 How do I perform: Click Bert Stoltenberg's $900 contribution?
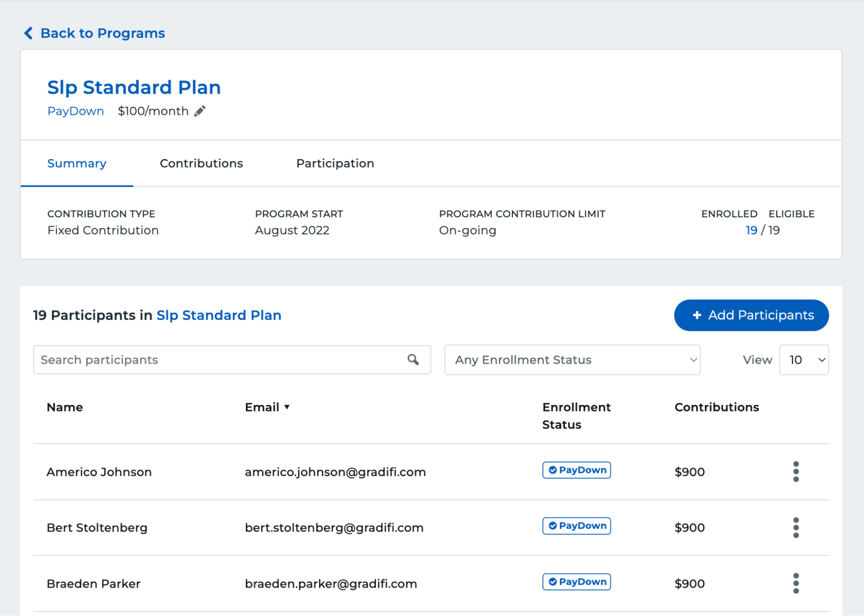690,527
